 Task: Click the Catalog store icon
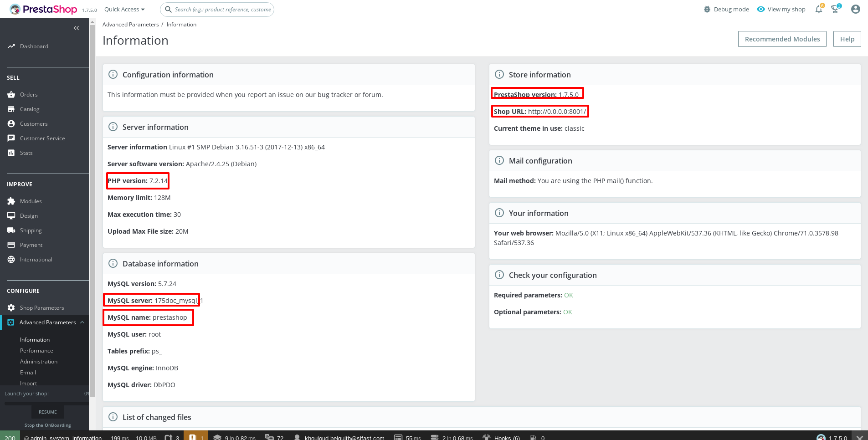click(x=11, y=109)
